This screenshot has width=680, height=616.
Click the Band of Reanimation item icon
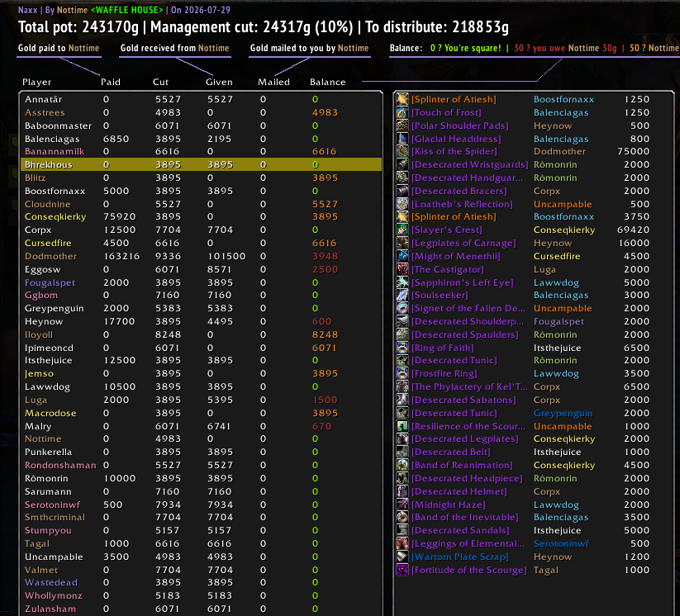point(402,465)
